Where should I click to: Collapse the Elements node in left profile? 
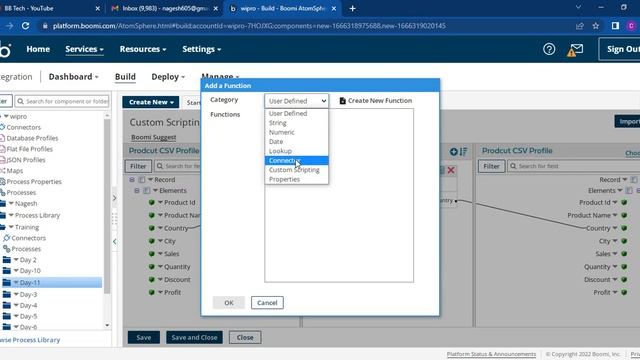[137, 191]
